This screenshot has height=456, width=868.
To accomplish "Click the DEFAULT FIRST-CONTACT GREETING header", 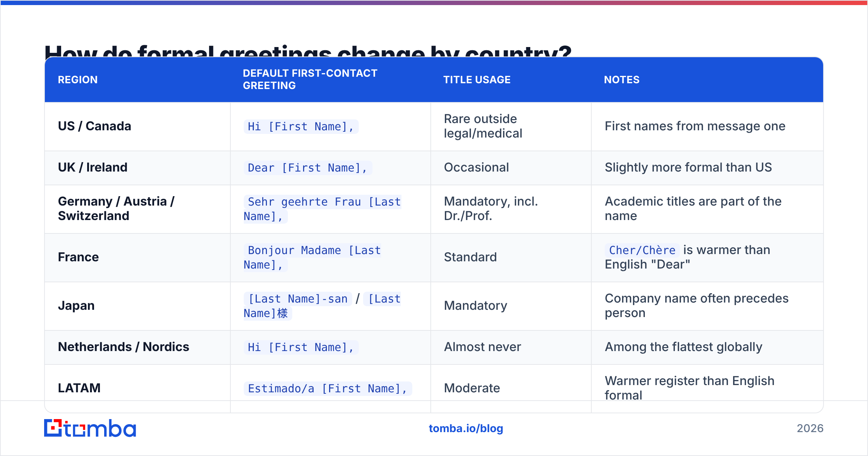I will [310, 79].
